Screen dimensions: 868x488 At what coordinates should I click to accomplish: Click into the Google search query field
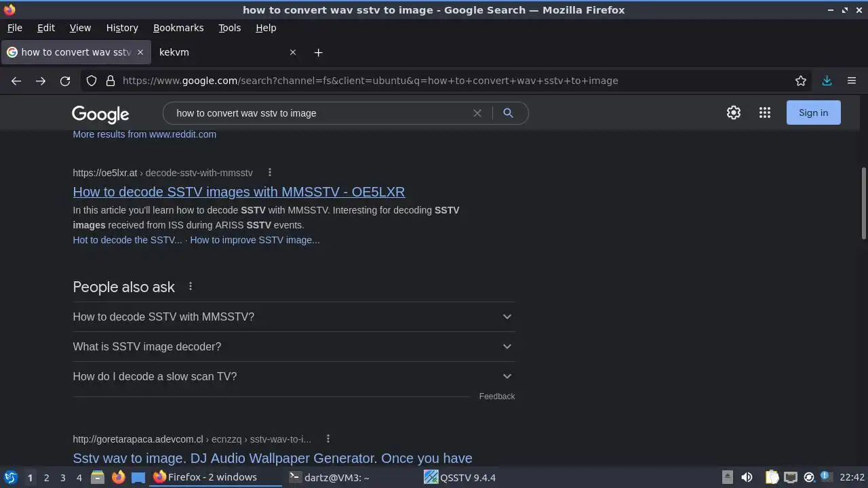click(x=319, y=113)
